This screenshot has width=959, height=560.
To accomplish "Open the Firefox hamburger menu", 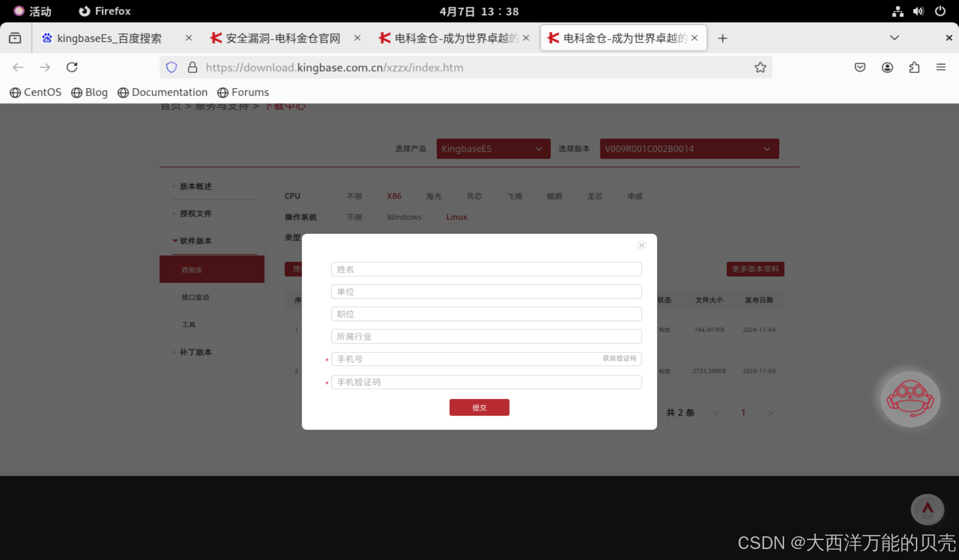I will click(x=941, y=67).
